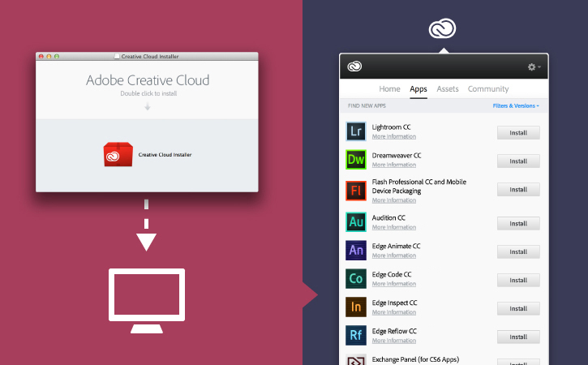Click the Creative Cloud menu bar icon above the panel
This screenshot has width=588, height=365.
pos(443,28)
